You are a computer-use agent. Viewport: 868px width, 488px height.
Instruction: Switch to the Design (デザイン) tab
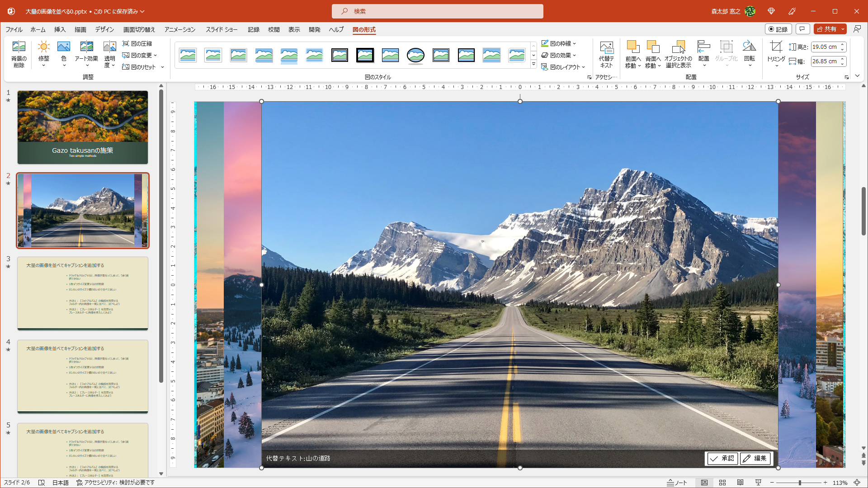pos(104,29)
